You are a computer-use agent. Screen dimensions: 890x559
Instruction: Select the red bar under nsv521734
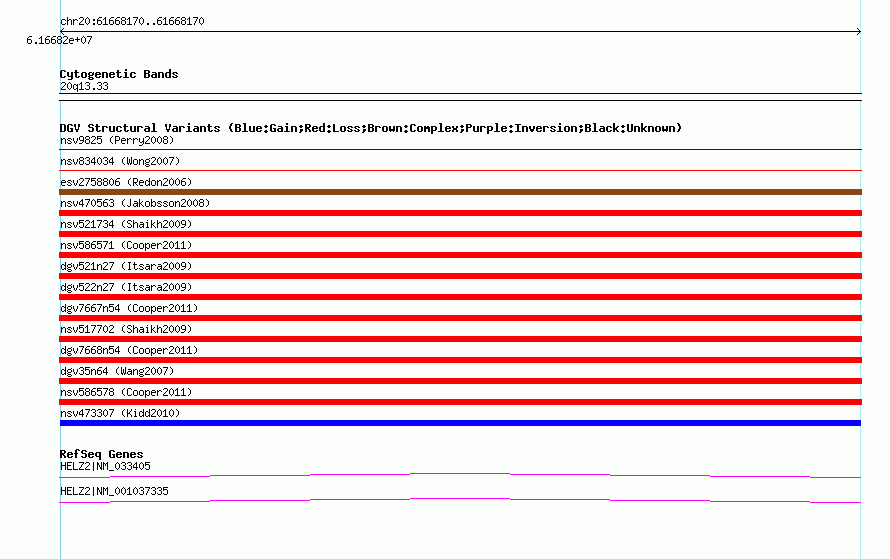[460, 234]
